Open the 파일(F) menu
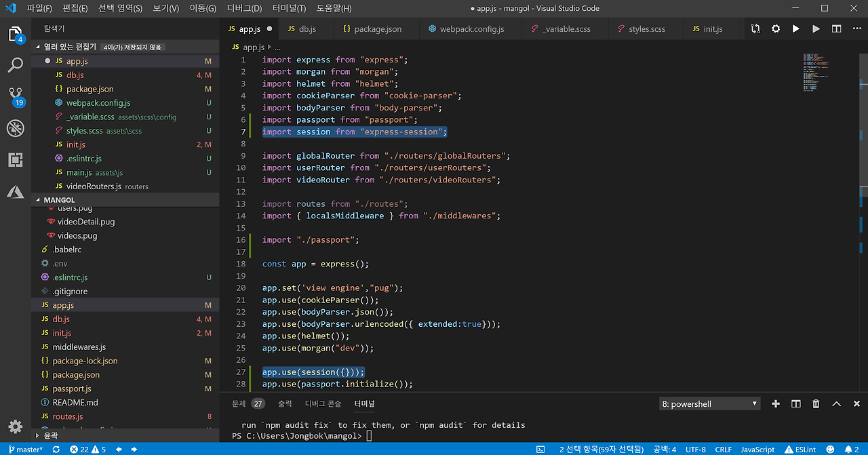This screenshot has width=868, height=455. tap(39, 8)
